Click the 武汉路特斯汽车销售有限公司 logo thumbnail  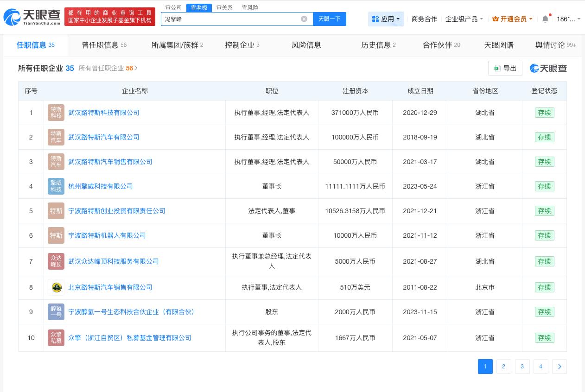(x=56, y=162)
